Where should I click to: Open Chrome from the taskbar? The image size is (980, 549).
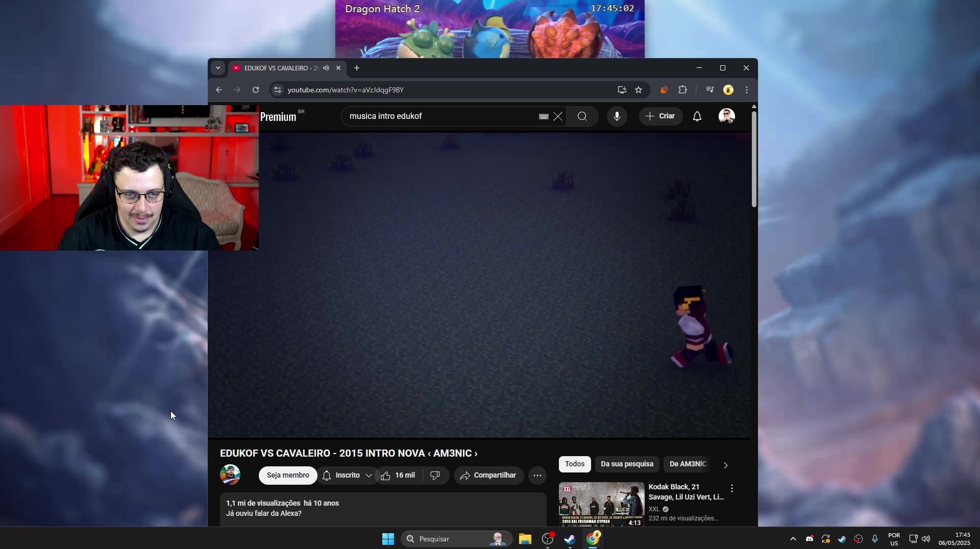(x=593, y=539)
